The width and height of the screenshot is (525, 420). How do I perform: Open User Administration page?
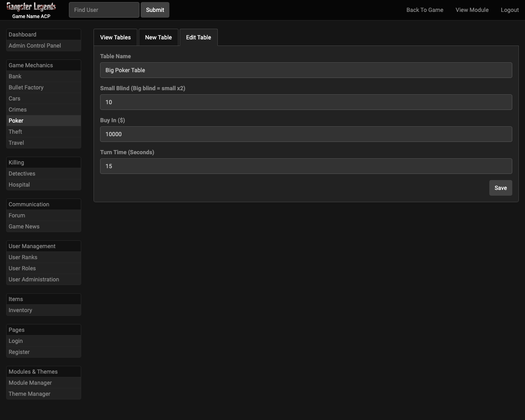(x=43, y=279)
